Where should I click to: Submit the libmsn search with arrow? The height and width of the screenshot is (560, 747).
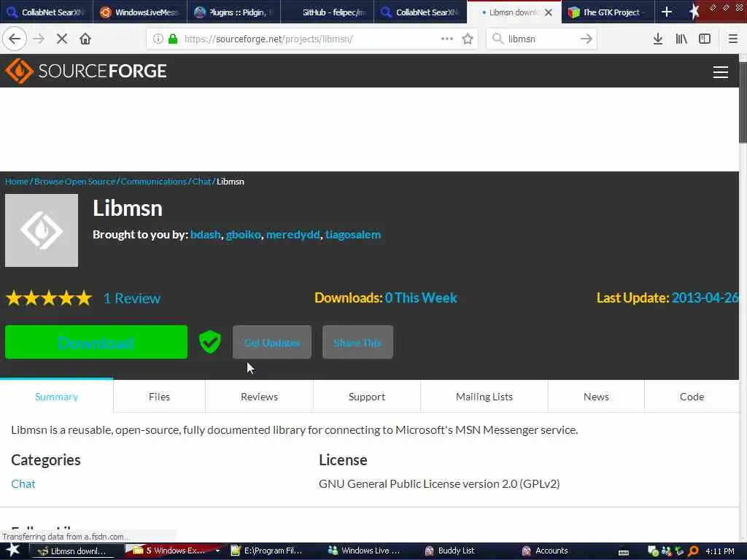586,39
